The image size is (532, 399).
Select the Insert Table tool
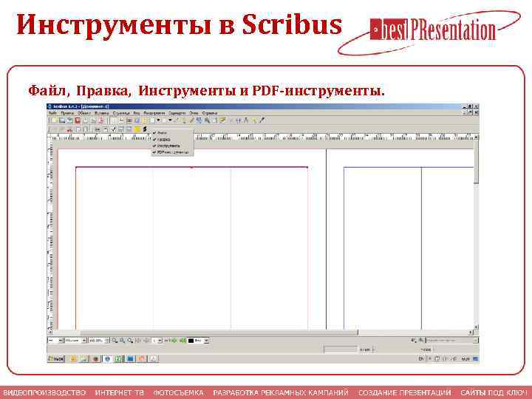(145, 120)
